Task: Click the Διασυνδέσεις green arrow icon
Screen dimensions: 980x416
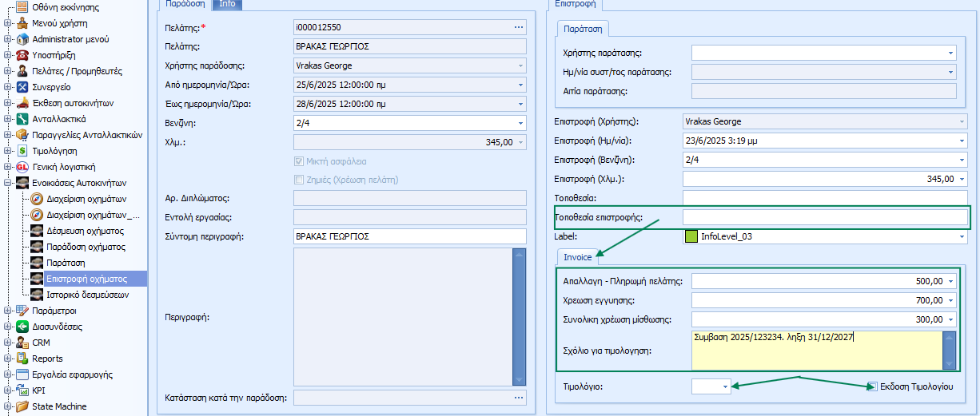Action: pos(23,327)
